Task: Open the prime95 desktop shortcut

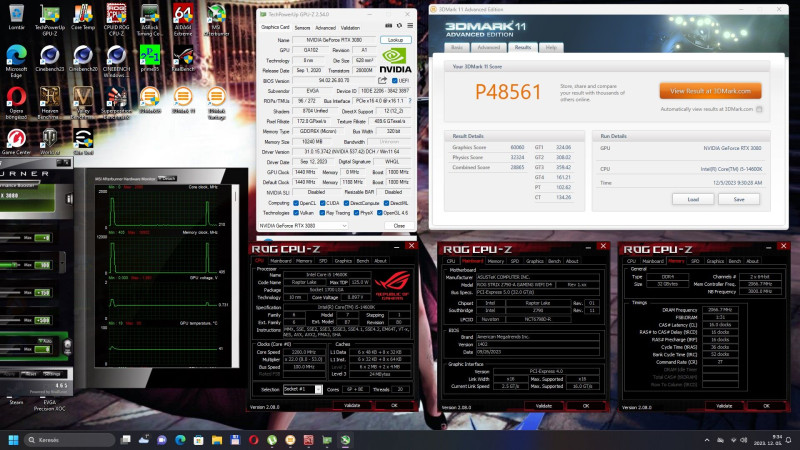Action: [149, 59]
